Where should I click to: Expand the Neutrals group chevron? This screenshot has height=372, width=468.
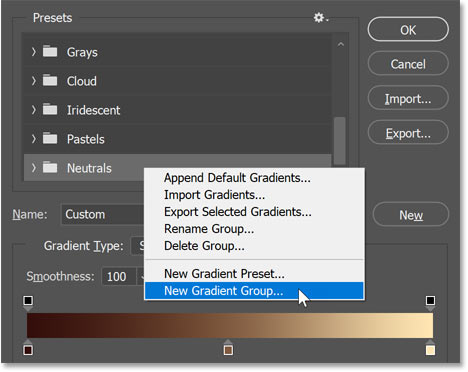click(33, 168)
